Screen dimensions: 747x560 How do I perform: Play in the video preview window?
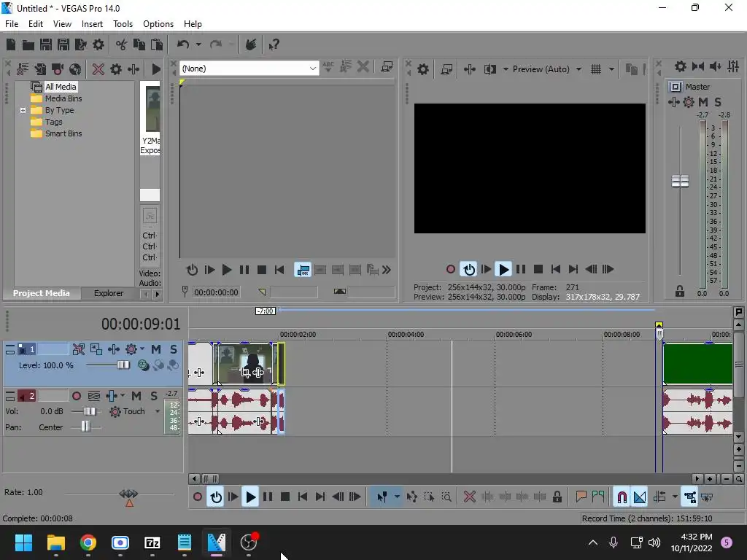click(x=503, y=270)
